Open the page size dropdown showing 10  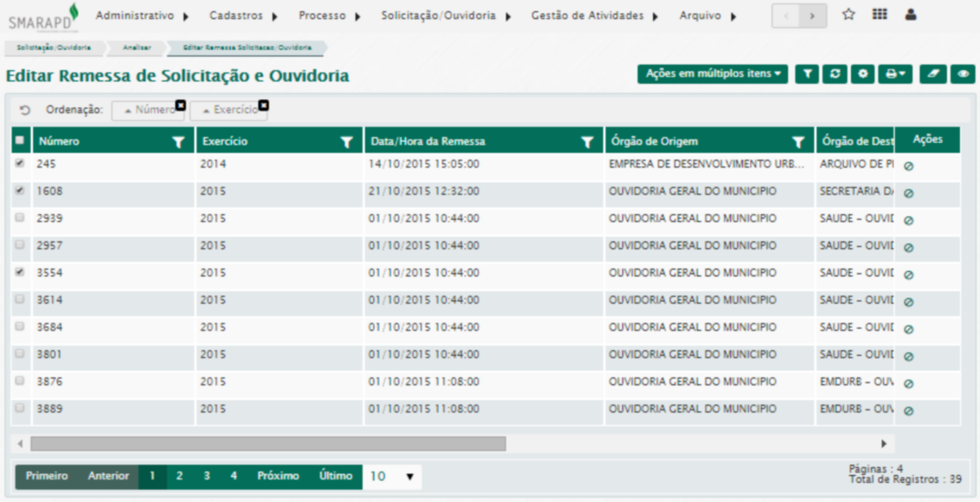point(391,477)
